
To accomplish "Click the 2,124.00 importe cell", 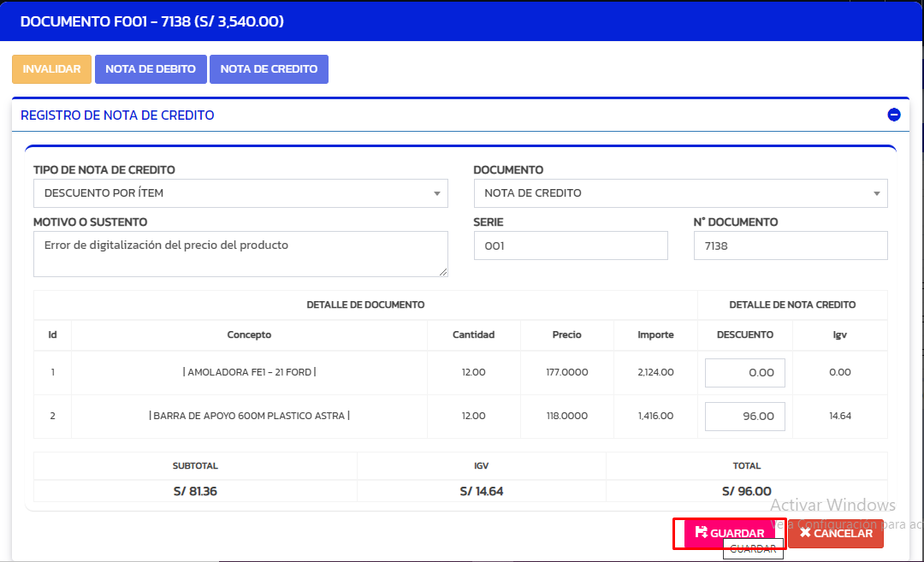I will point(655,372).
